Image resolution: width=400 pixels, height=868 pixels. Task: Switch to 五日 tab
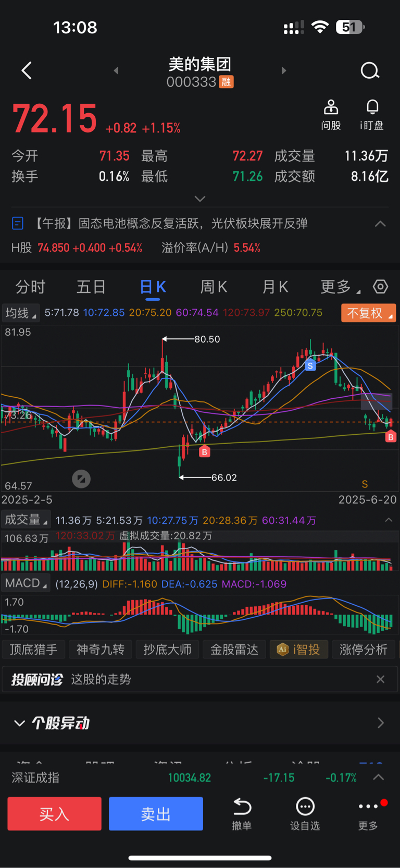click(91, 287)
